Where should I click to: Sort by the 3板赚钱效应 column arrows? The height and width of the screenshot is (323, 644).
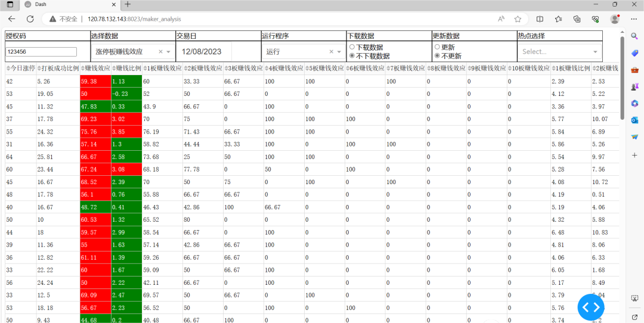226,69
